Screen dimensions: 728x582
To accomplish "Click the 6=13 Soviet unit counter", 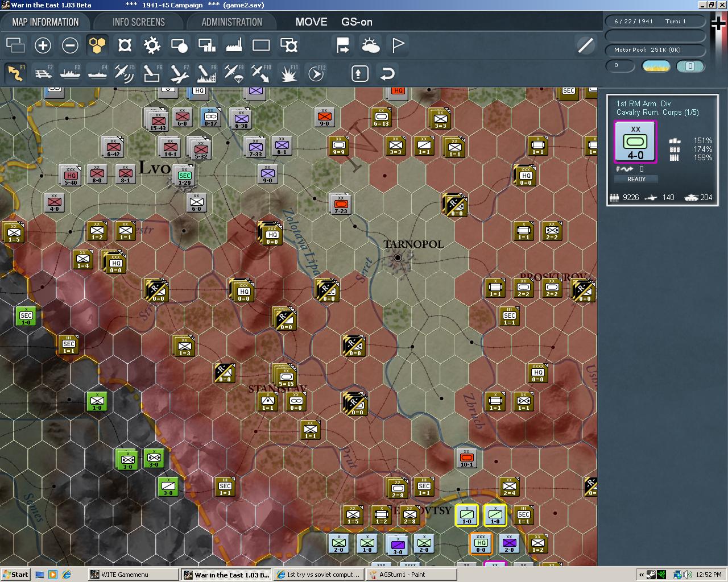I will tap(381, 118).
